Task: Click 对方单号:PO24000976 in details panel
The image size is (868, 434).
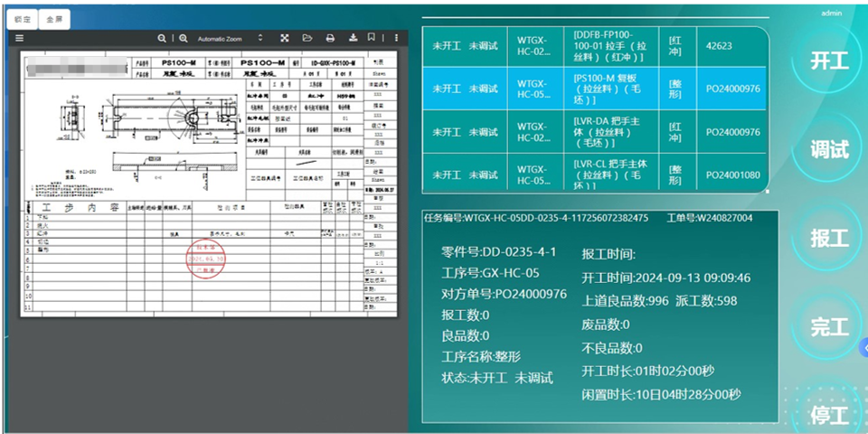Action: pyautogui.click(x=504, y=294)
